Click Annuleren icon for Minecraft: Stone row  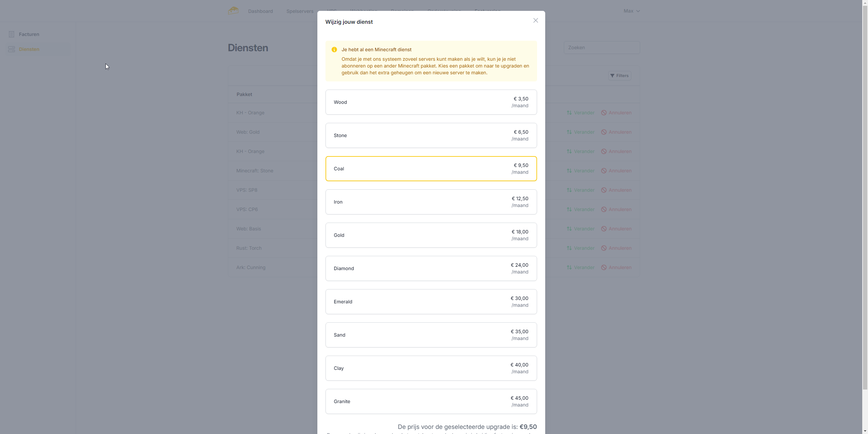click(604, 171)
